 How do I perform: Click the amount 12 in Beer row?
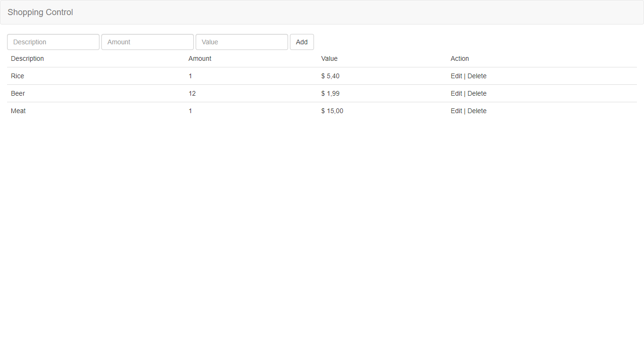pyautogui.click(x=192, y=93)
